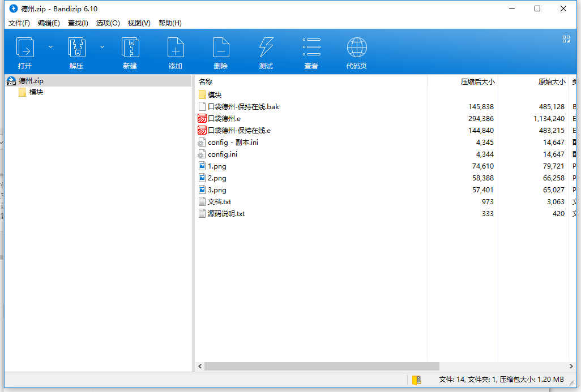Select the file name config.ini

223,154
